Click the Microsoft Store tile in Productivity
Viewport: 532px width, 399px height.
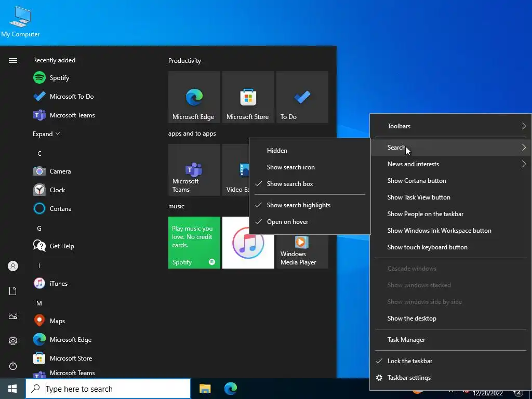pos(248,97)
